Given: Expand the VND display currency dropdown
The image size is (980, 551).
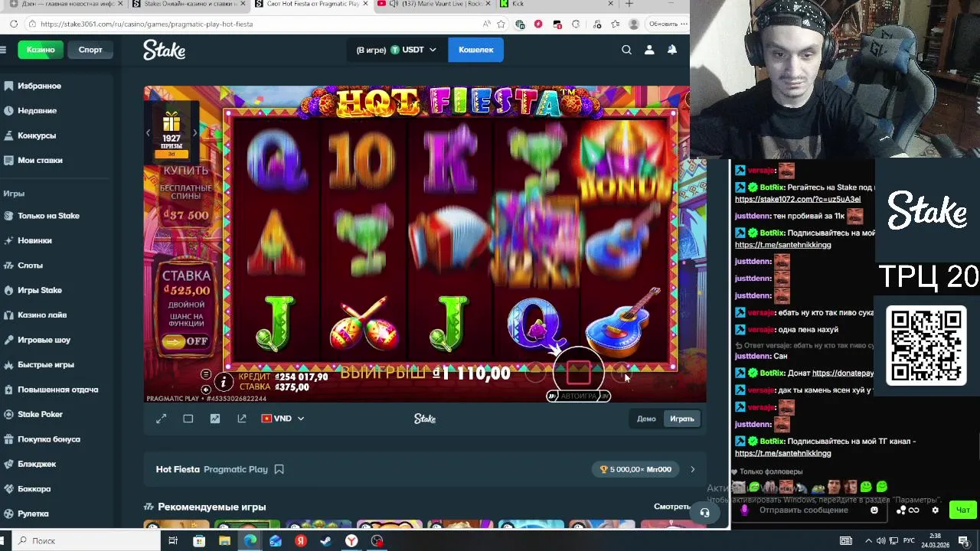Looking at the screenshot, I should coord(283,419).
